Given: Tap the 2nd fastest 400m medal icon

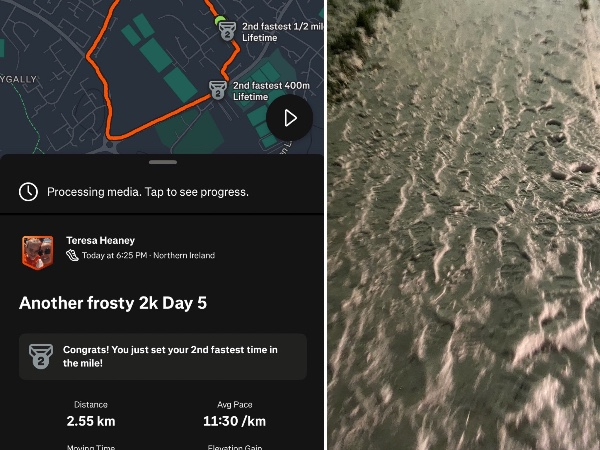Looking at the screenshot, I should coord(218,90).
